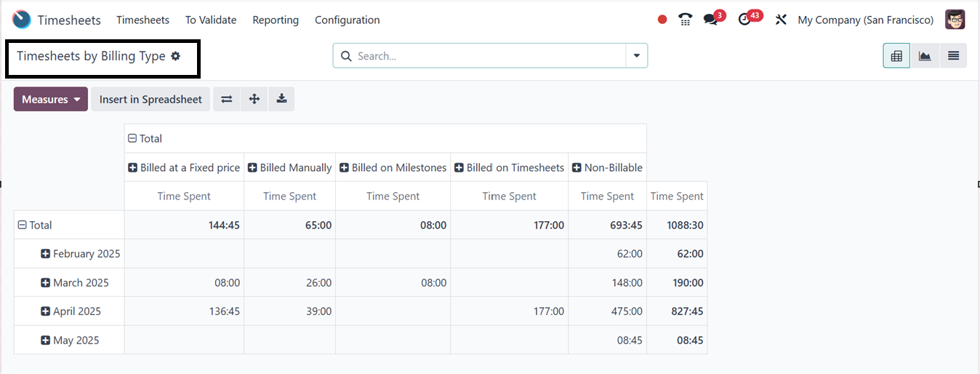This screenshot has width=980, height=374.
Task: Expand the February 2025 row
Action: tap(46, 254)
